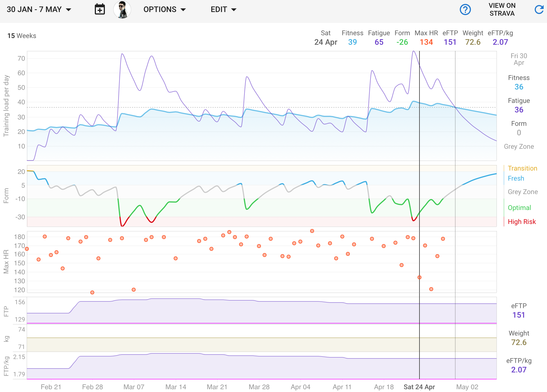Click the Fatigue value 65 in header
Viewport: 547px width, 392px height.
(379, 42)
